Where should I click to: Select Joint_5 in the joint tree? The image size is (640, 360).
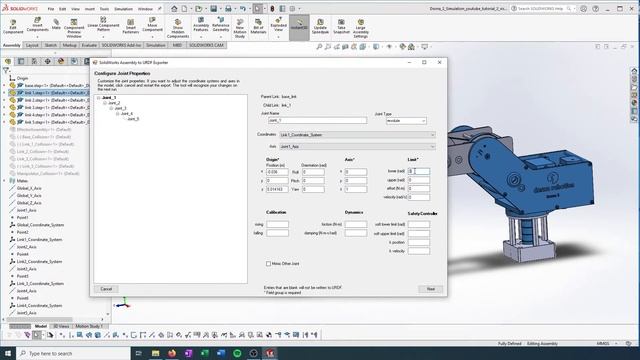[x=133, y=119]
